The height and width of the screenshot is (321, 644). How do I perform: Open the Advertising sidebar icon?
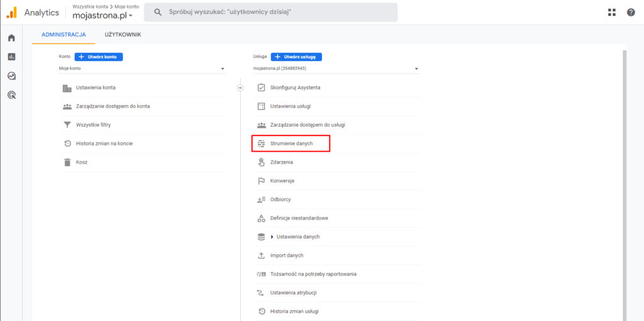pos(11,95)
